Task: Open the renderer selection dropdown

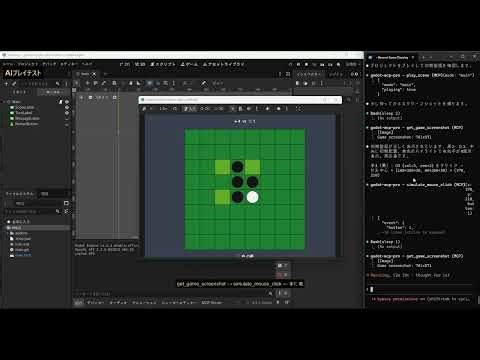Action: click(x=353, y=64)
